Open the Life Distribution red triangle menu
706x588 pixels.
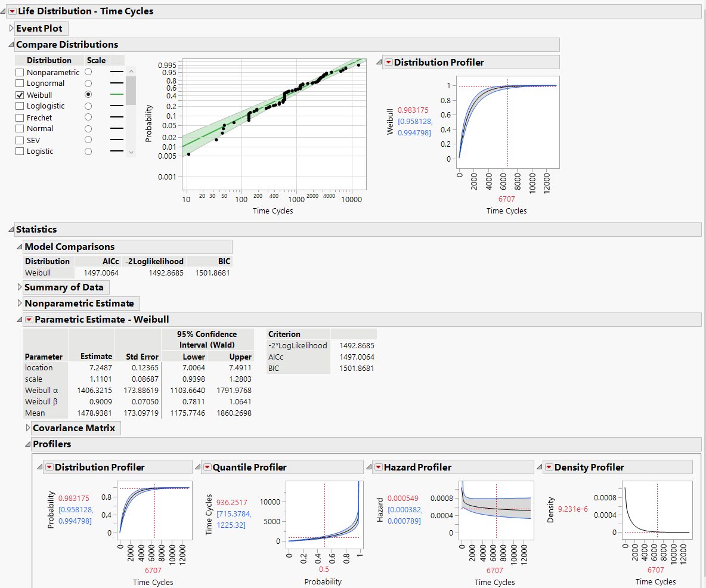pyautogui.click(x=13, y=11)
